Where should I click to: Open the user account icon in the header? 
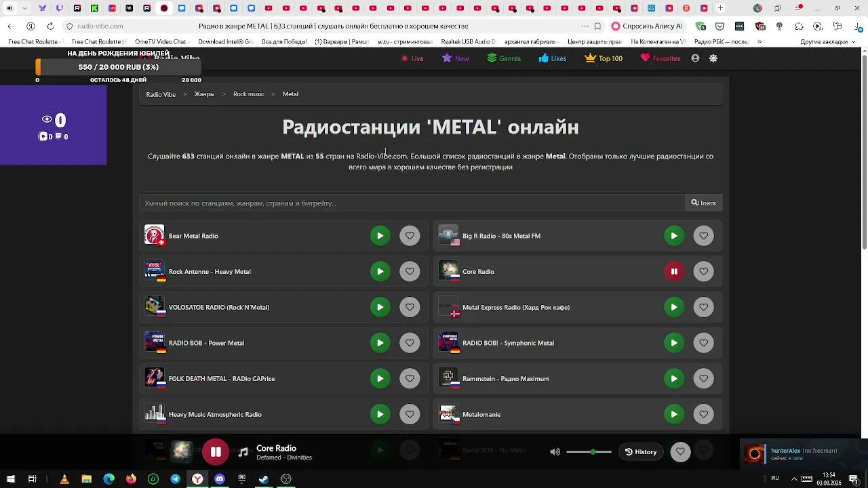[x=695, y=58]
